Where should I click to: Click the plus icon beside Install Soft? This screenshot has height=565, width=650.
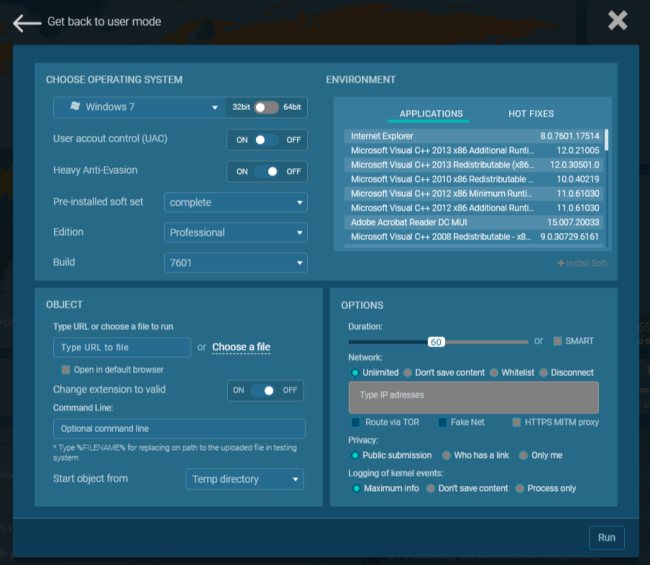pos(560,263)
